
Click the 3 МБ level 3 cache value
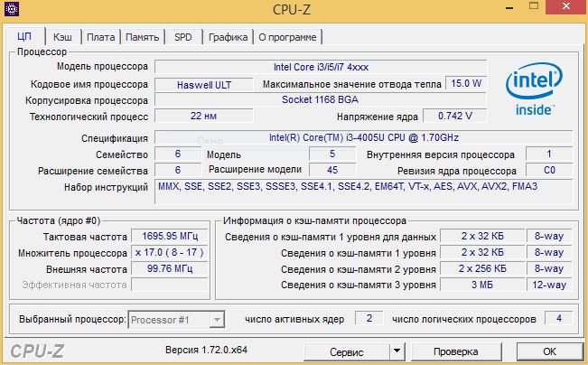[482, 285]
